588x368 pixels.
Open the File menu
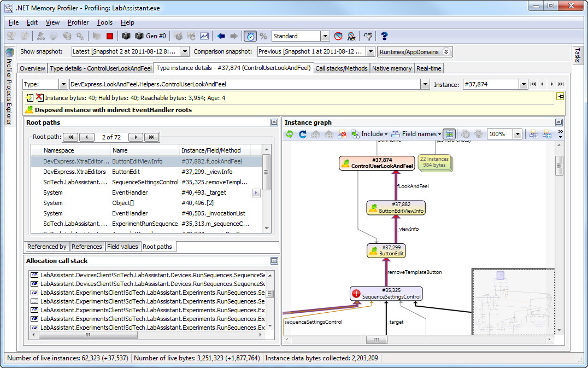pyautogui.click(x=14, y=22)
